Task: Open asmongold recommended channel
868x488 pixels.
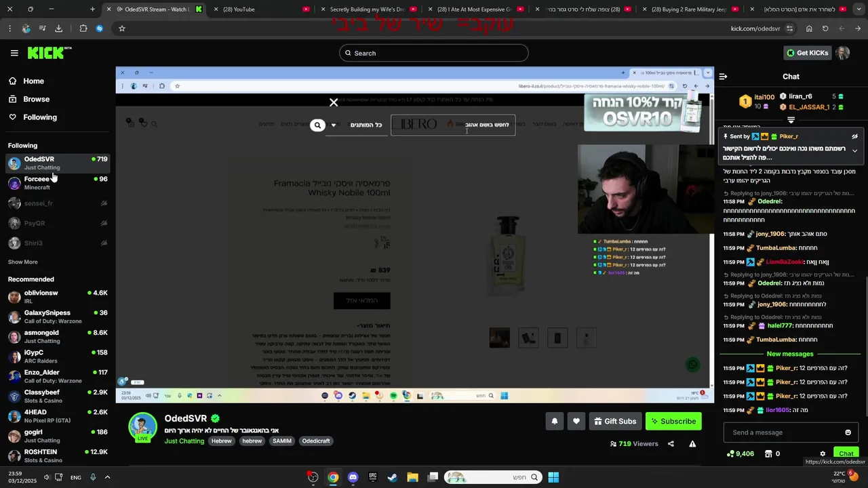Action: [x=58, y=337]
